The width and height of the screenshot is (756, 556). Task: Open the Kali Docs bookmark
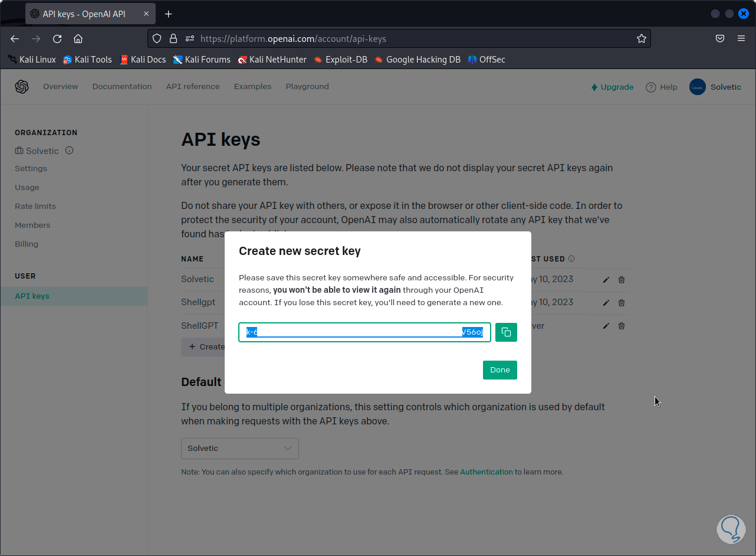[143, 60]
